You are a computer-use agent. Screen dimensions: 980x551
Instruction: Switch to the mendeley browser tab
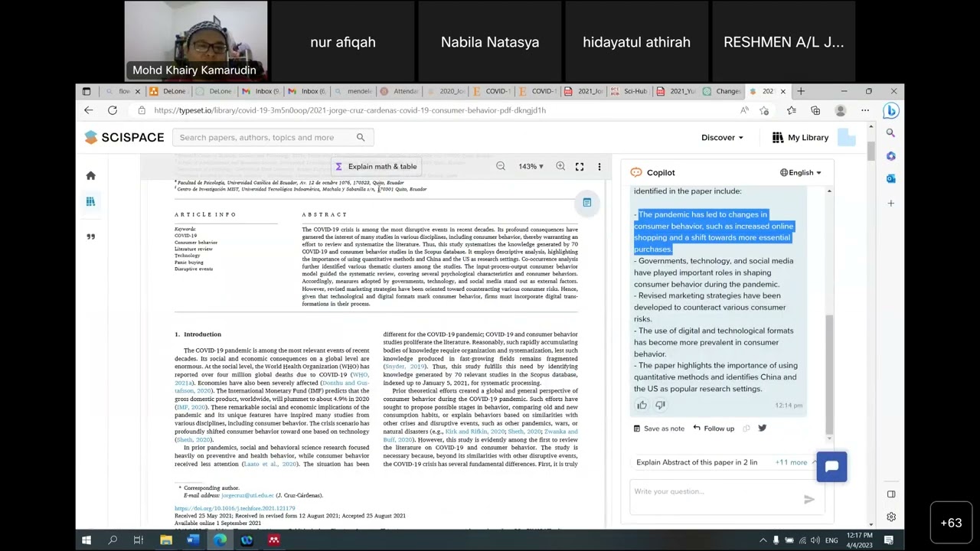(x=354, y=91)
